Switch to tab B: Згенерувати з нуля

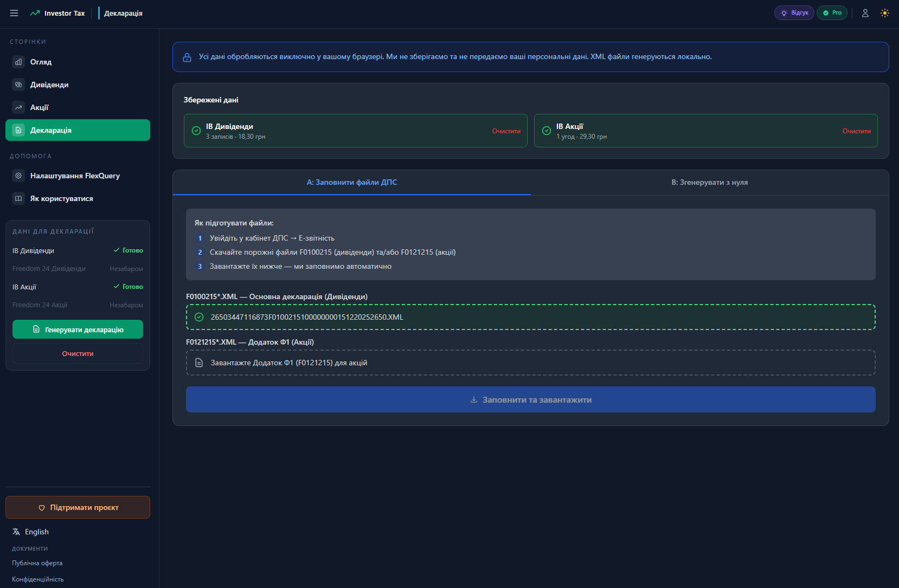tap(709, 183)
